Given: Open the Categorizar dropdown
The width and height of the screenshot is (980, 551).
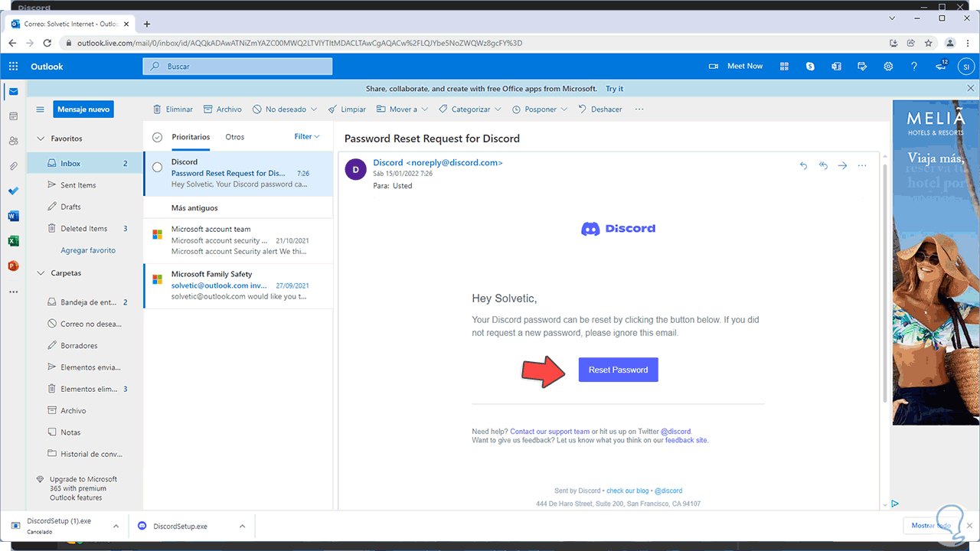Looking at the screenshot, I should click(470, 109).
